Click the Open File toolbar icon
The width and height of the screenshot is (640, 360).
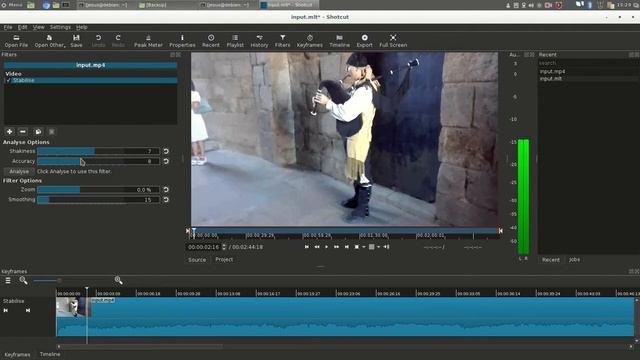(x=16, y=41)
